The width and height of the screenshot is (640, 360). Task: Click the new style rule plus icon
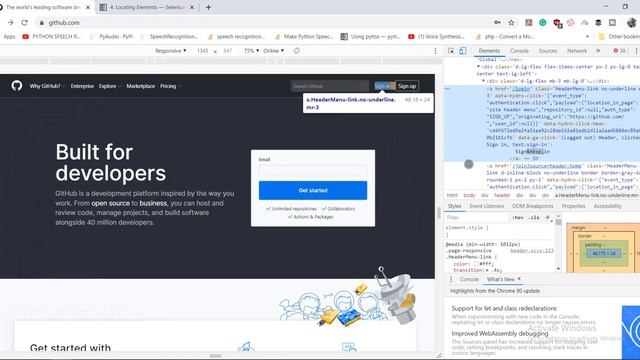click(x=548, y=217)
